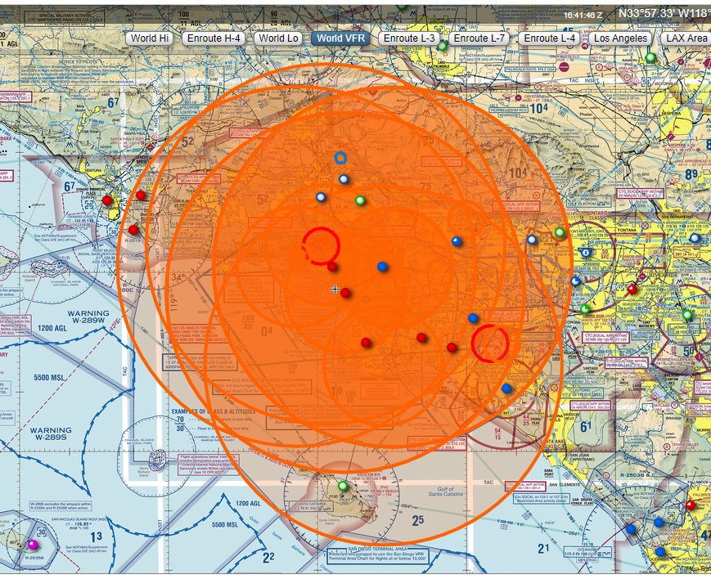Click the blue marker left of the Santa Ana red ring
This screenshot has width=711, height=588.
point(473,318)
